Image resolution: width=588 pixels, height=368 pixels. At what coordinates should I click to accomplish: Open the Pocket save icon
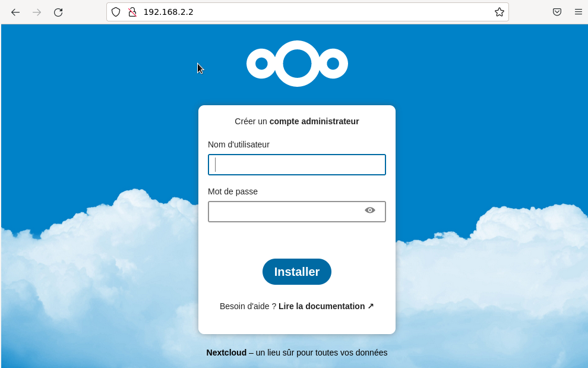coord(557,12)
